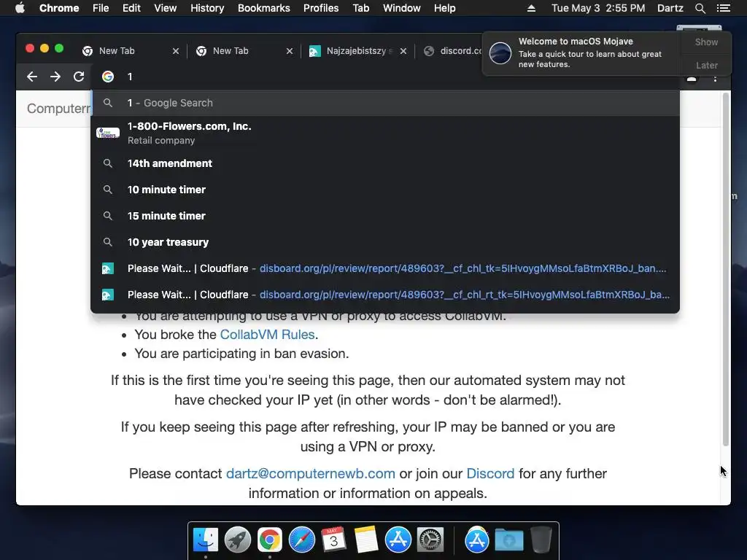747x560 pixels.
Task: Click the date and time in menu bar
Action: pos(598,8)
